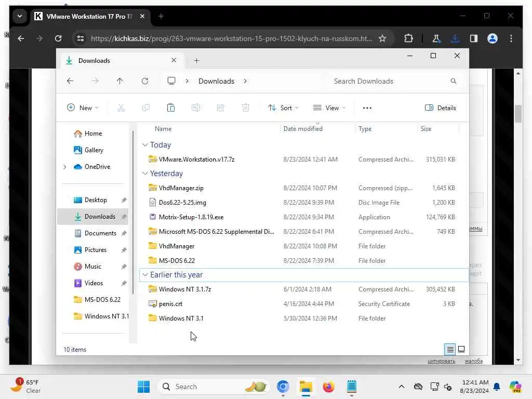The image size is (532, 399).
Task: Select the Motrix-Setup-1.8.19.exe file
Action: [303, 217]
